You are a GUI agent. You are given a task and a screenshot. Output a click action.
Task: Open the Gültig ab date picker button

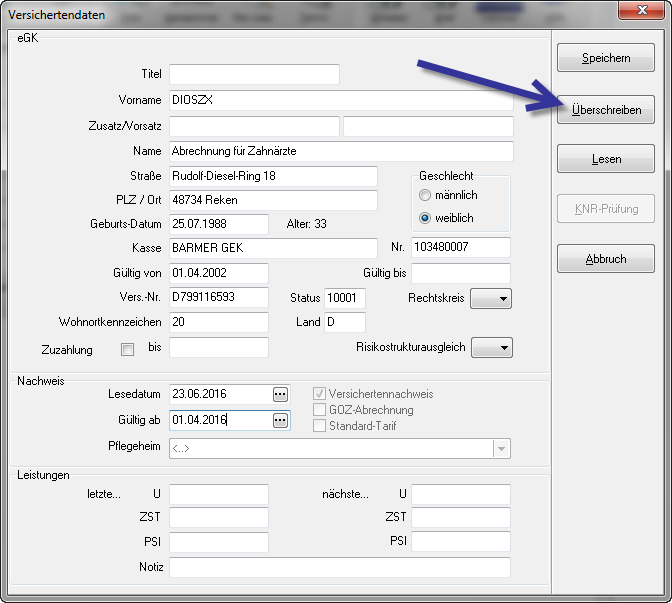280,420
